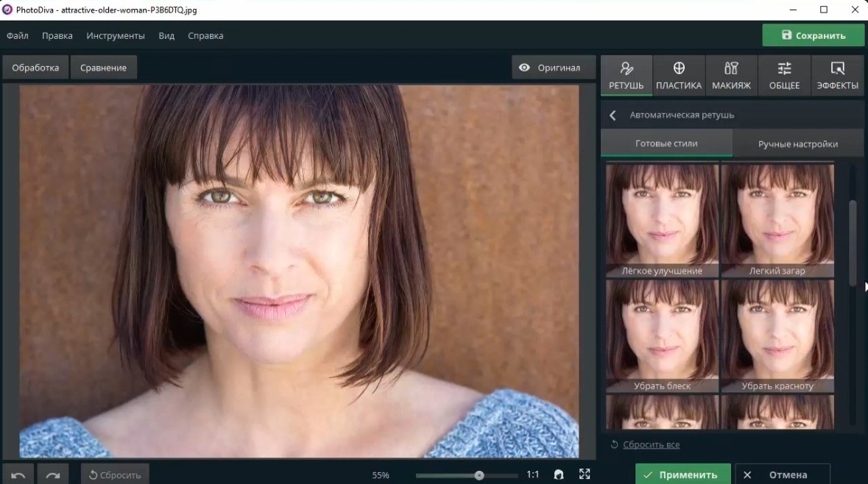Choose the Убрать блеск style thumbnail
Screen dimensions: 868x484
tap(662, 335)
